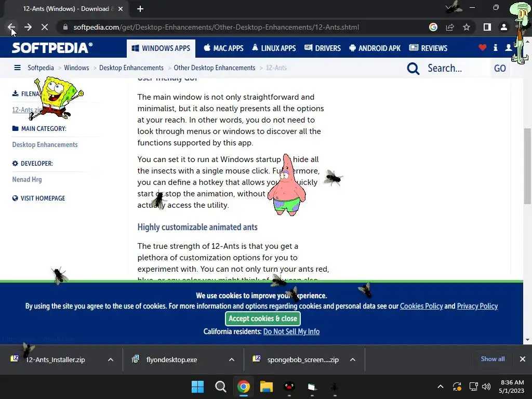Open the developer Nenad Hrg link
The image size is (532, 399).
[x=27, y=179]
